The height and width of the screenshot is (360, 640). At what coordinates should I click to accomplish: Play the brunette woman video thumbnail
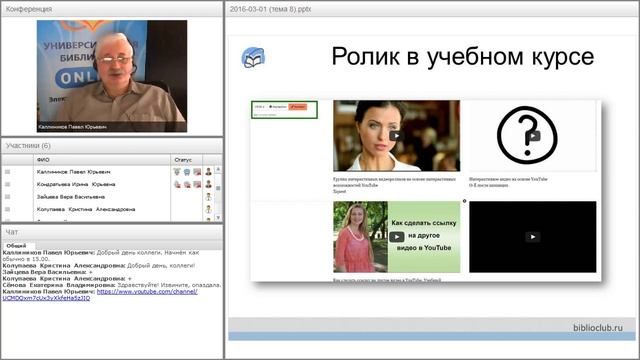[x=396, y=136]
